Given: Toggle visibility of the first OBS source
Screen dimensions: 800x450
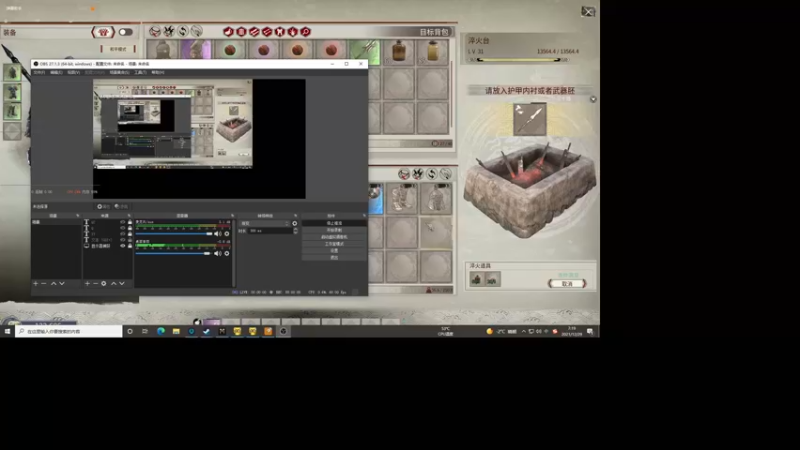Looking at the screenshot, I should (122, 222).
